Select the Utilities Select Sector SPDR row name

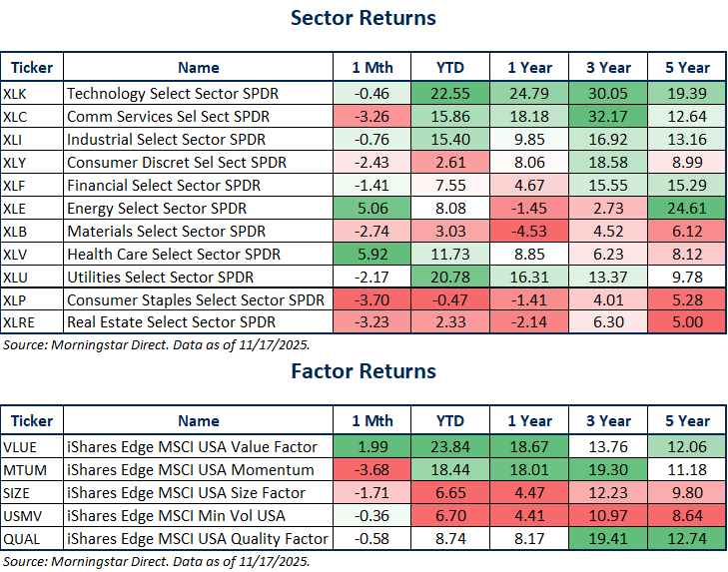(160, 276)
